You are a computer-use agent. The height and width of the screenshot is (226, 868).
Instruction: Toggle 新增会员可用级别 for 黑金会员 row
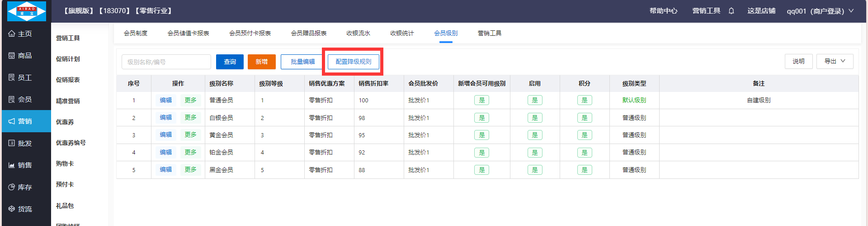[481, 170]
